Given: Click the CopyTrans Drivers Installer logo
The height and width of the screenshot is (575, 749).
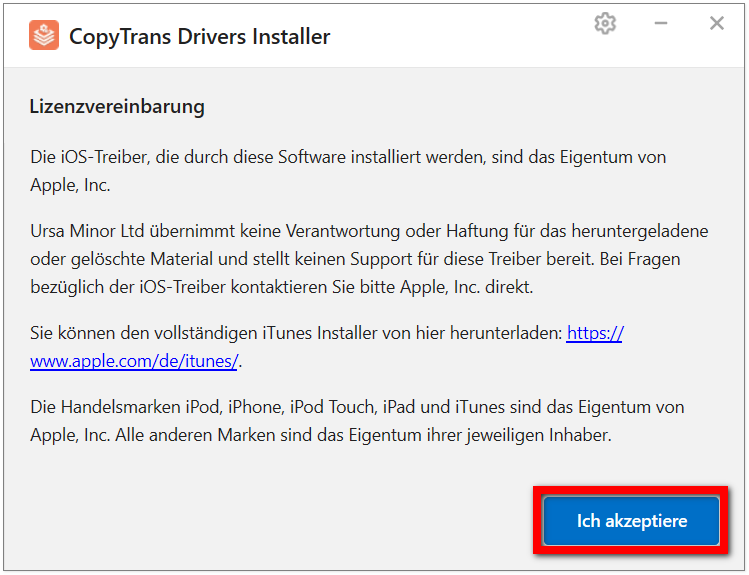Looking at the screenshot, I should pos(44,35).
